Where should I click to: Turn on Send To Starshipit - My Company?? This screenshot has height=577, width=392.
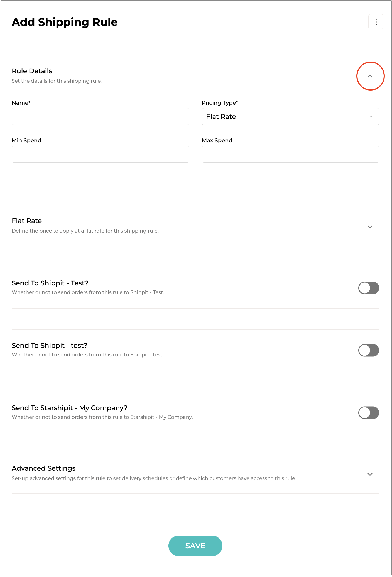click(x=369, y=413)
